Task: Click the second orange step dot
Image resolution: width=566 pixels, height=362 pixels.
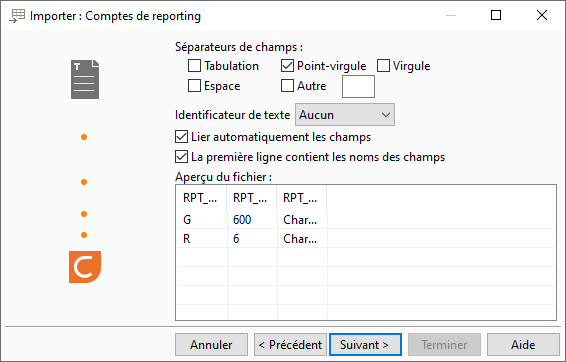Action: [84, 182]
